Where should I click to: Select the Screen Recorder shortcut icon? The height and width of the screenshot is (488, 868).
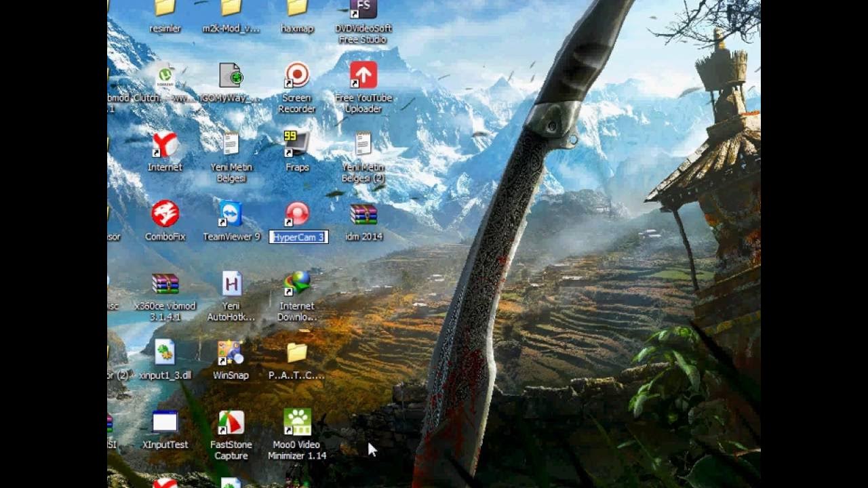297,75
